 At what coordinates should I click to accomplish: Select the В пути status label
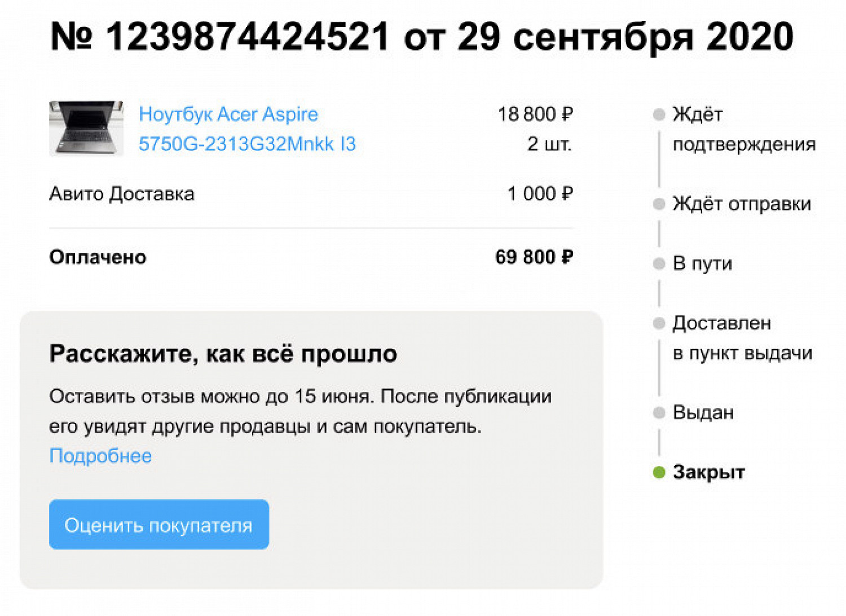coord(702,263)
